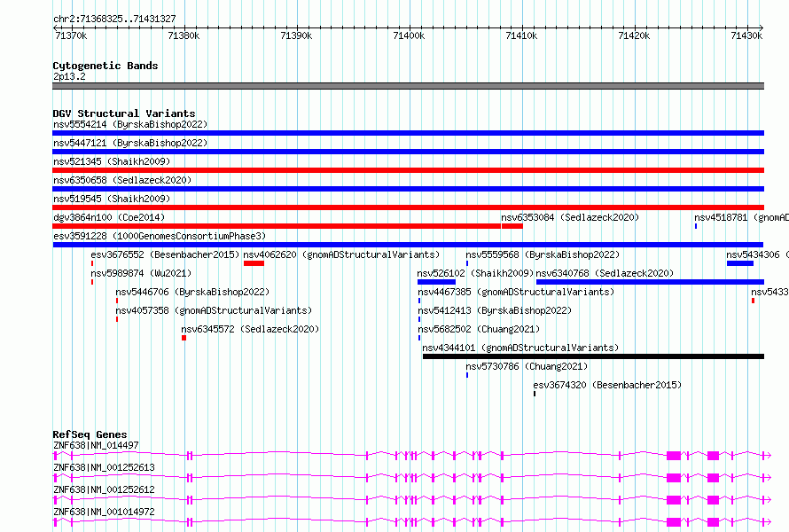
Task: Click the Cytogenetic Bands track title
Action: [x=105, y=66]
